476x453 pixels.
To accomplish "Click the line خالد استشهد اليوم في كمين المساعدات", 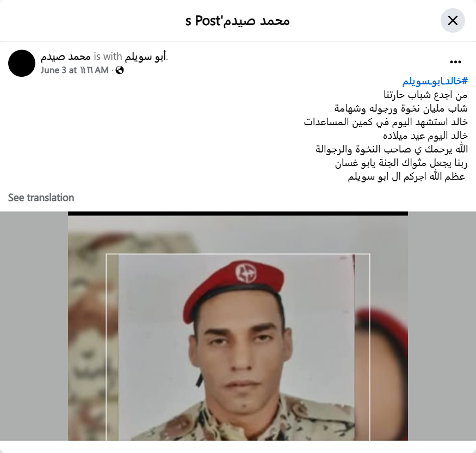I will click(x=386, y=122).
